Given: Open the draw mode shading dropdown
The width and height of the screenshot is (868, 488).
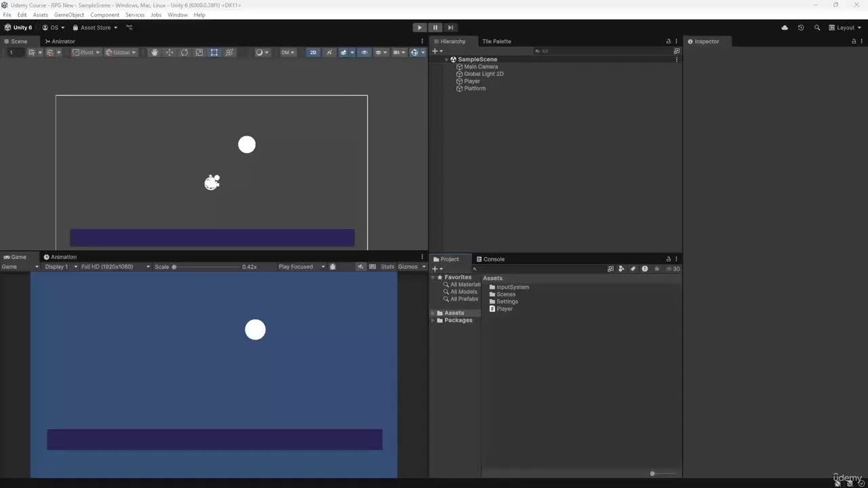Looking at the screenshot, I should tap(262, 52).
